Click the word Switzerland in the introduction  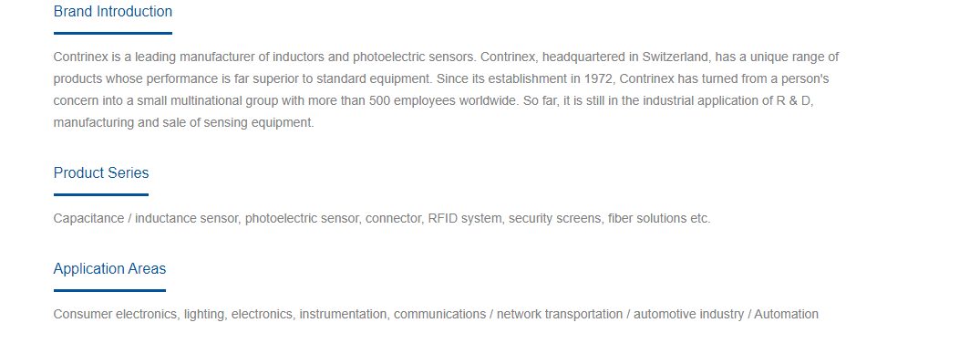676,57
